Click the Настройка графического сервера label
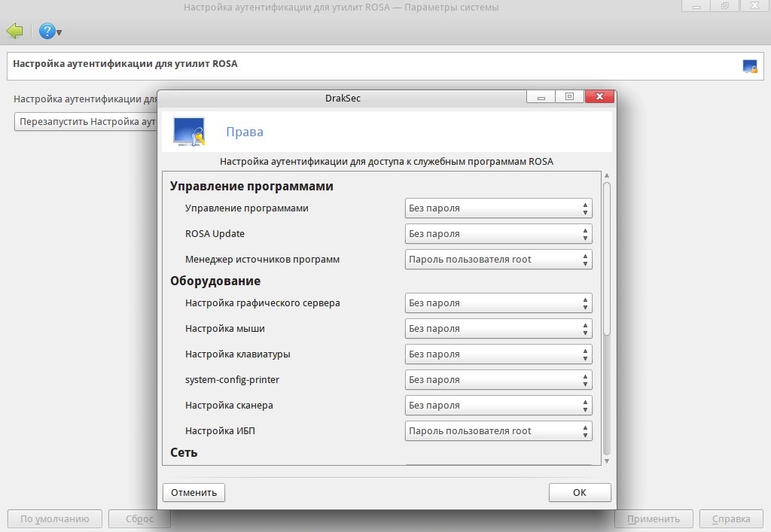The height and width of the screenshot is (532, 771). [x=263, y=303]
